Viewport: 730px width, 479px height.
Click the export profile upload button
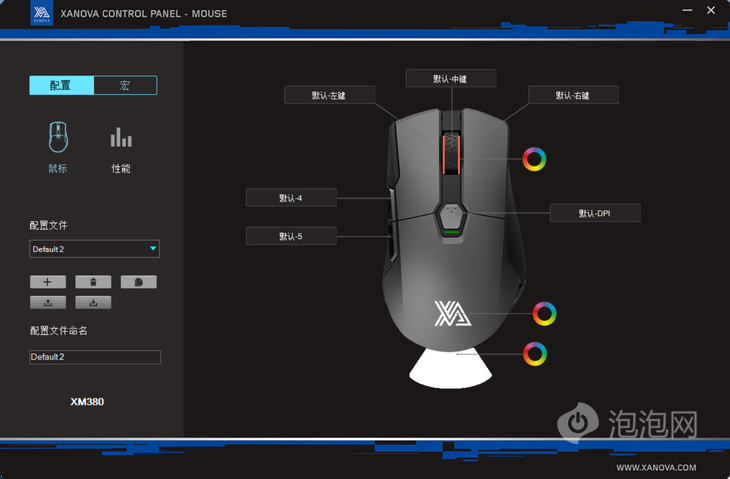(x=48, y=302)
